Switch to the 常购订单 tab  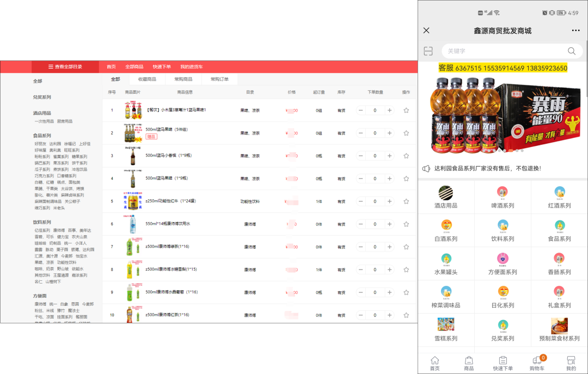pos(219,79)
